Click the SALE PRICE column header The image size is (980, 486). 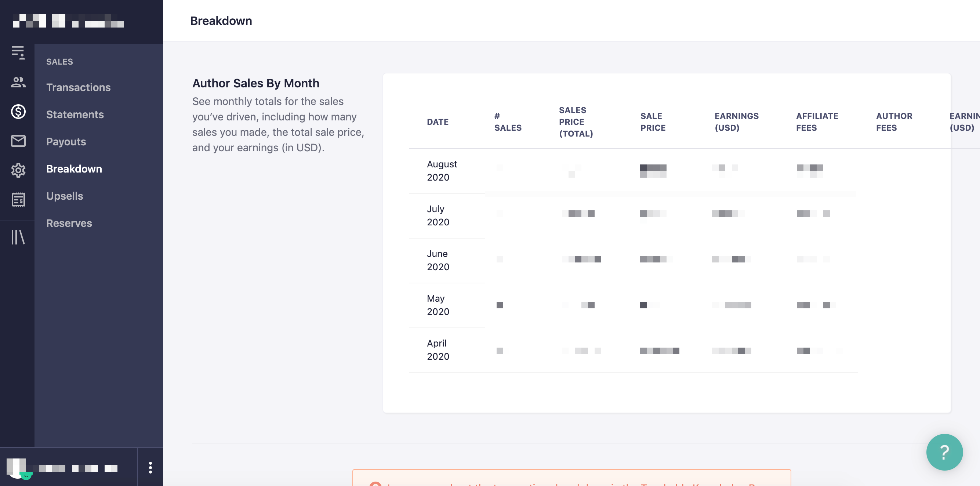coord(653,122)
